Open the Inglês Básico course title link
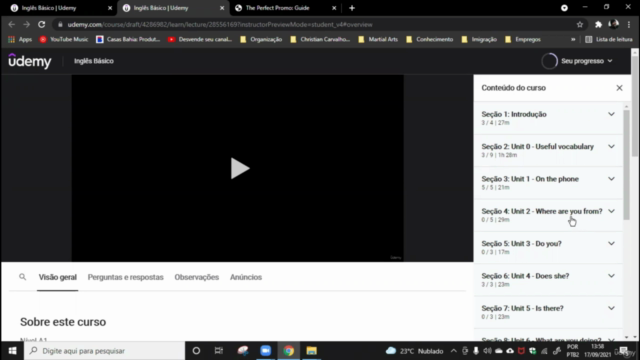640x360 pixels. click(x=94, y=61)
